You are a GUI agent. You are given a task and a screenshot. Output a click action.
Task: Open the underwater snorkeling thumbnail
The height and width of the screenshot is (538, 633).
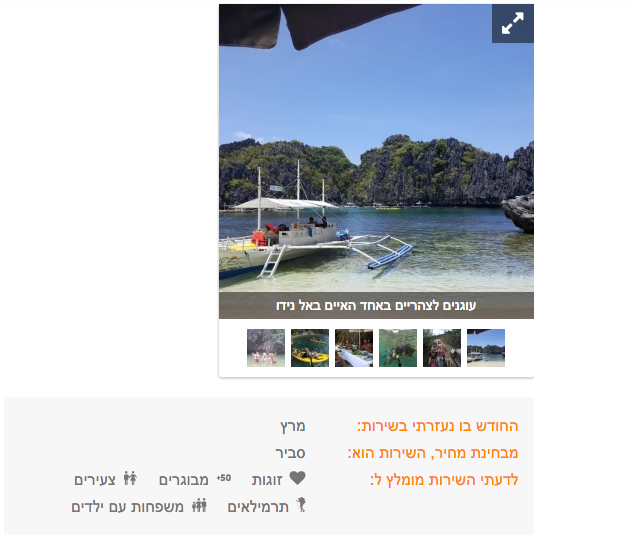tap(398, 348)
